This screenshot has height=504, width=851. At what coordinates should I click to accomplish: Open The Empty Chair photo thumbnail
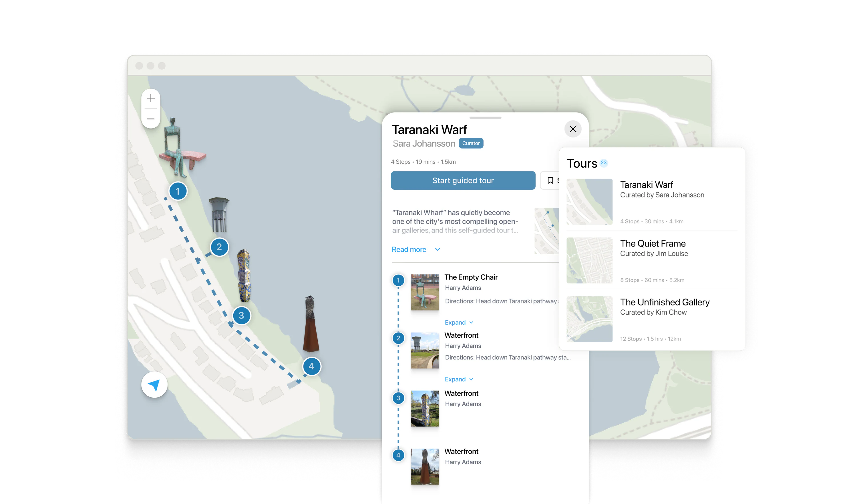[x=425, y=292]
